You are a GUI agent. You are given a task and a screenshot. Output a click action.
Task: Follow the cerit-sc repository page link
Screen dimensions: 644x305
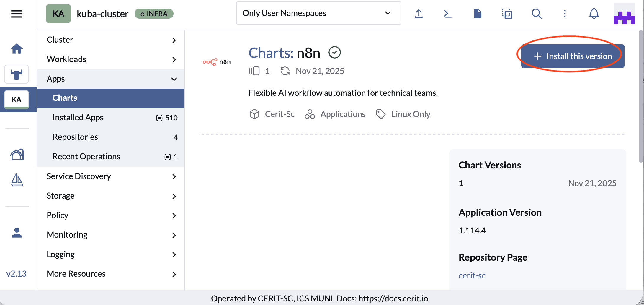coord(472,275)
